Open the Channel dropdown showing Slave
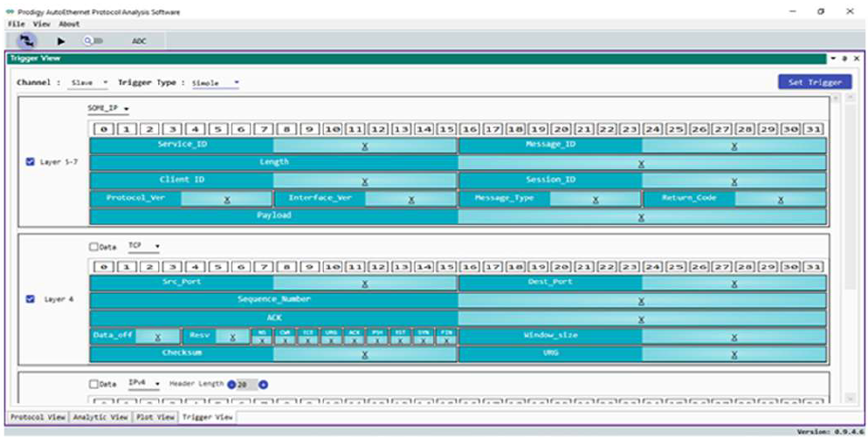The height and width of the screenshot is (437, 868). [89, 83]
